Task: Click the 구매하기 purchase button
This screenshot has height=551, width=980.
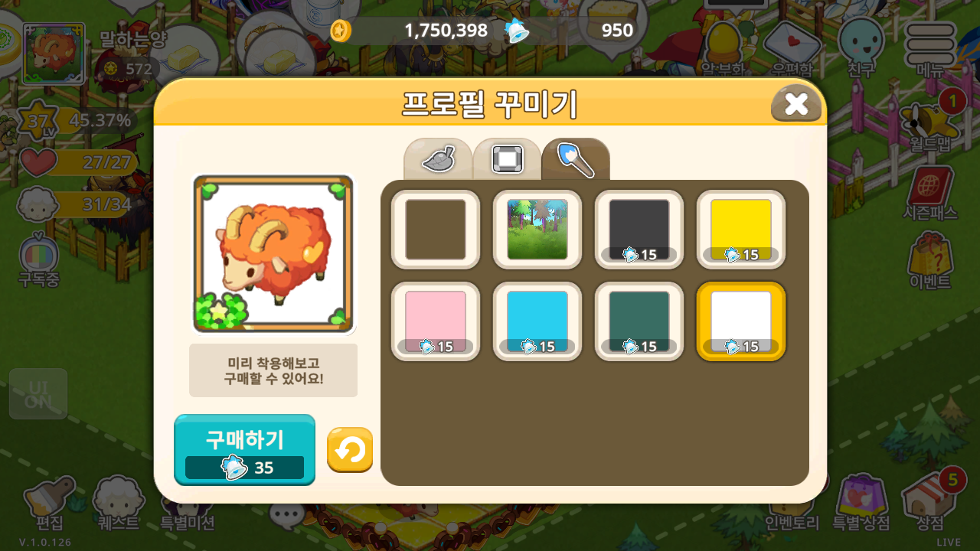Action: 245,450
